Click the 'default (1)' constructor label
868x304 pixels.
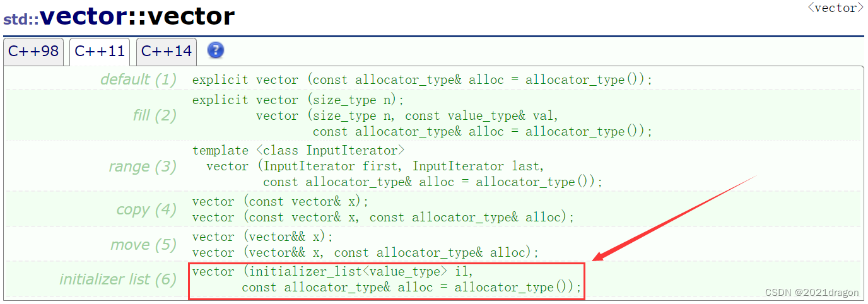coord(138,79)
